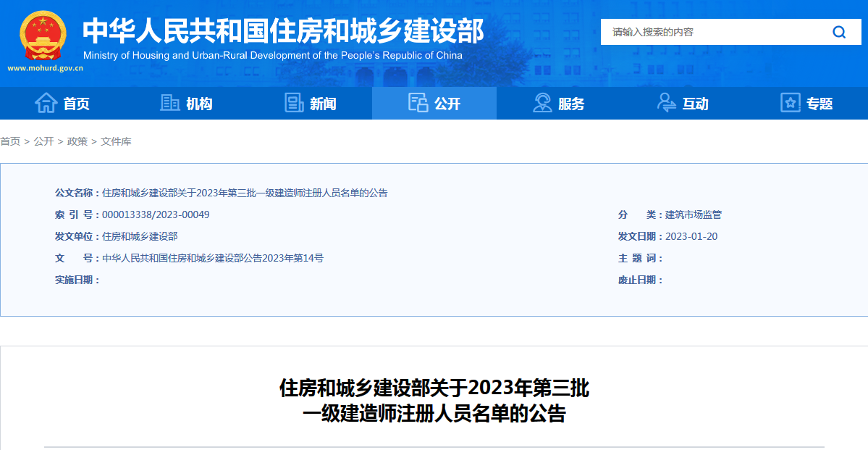The image size is (868, 450).
Task: Select the 公开 navigation tab
Action: click(434, 103)
